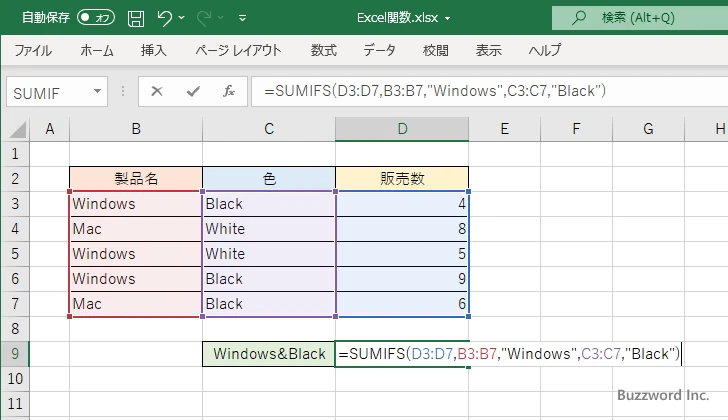Click cell D6 with value 9
Viewport: 728px width, 420px height.
coord(402,279)
